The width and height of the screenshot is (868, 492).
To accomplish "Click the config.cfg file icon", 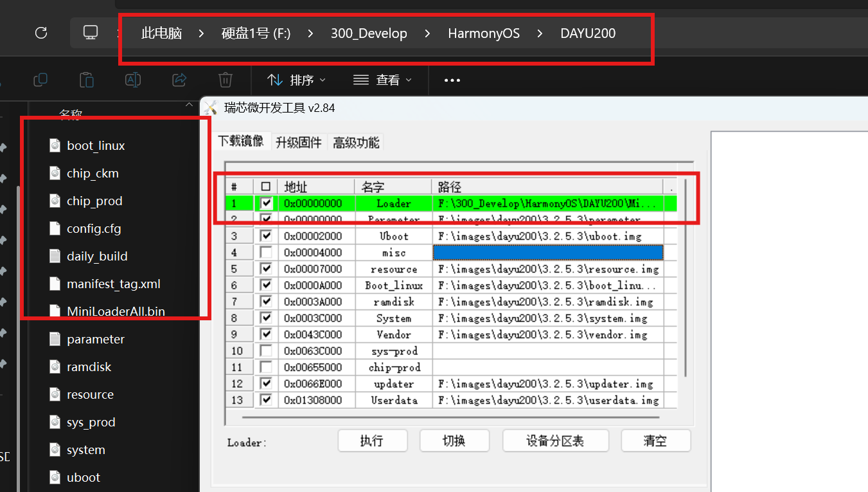I will coord(55,228).
